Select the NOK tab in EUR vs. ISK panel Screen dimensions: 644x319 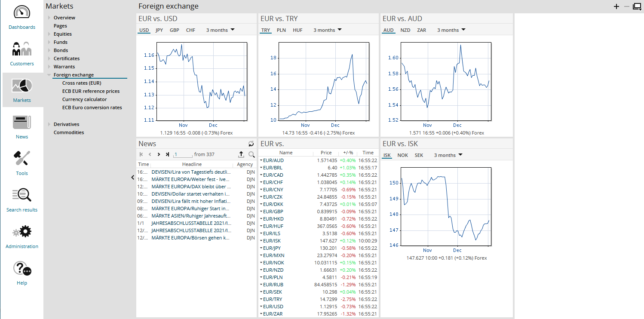pyautogui.click(x=402, y=155)
